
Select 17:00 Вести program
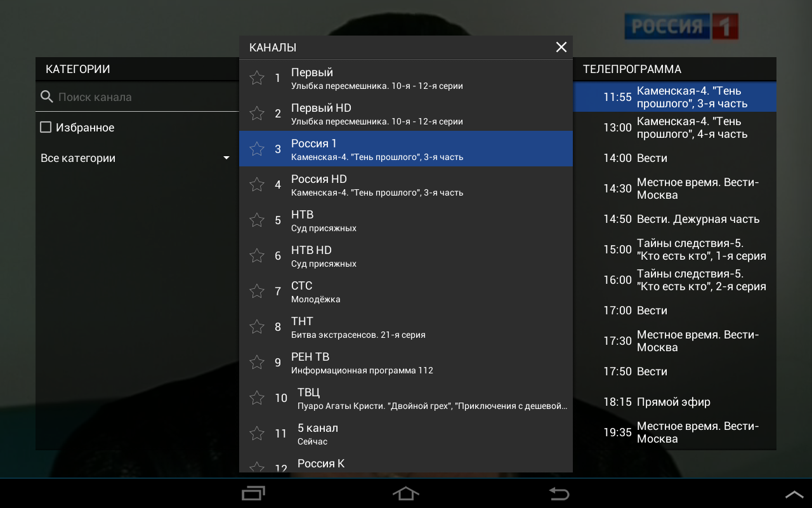pyautogui.click(x=675, y=311)
